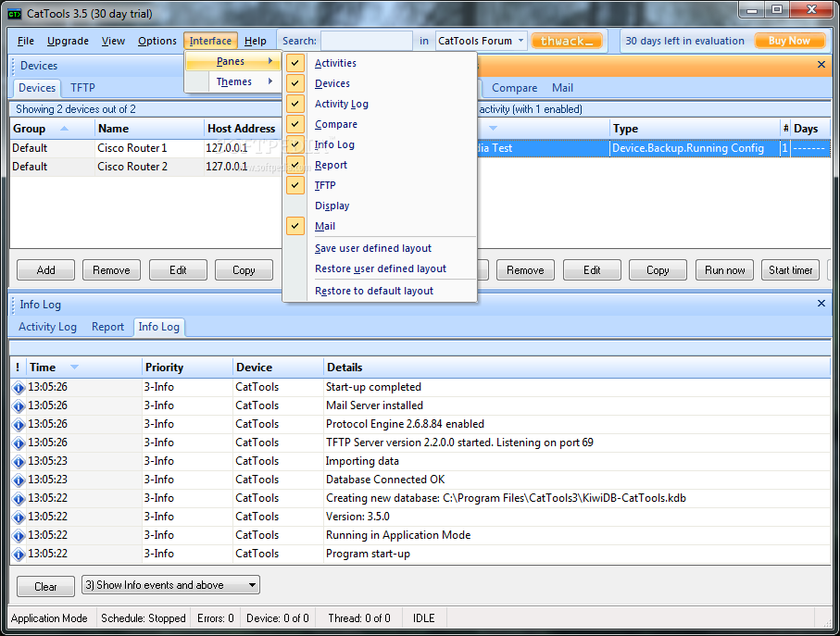840x636 pixels.
Task: Choose Restore to default layout
Action: click(x=374, y=291)
